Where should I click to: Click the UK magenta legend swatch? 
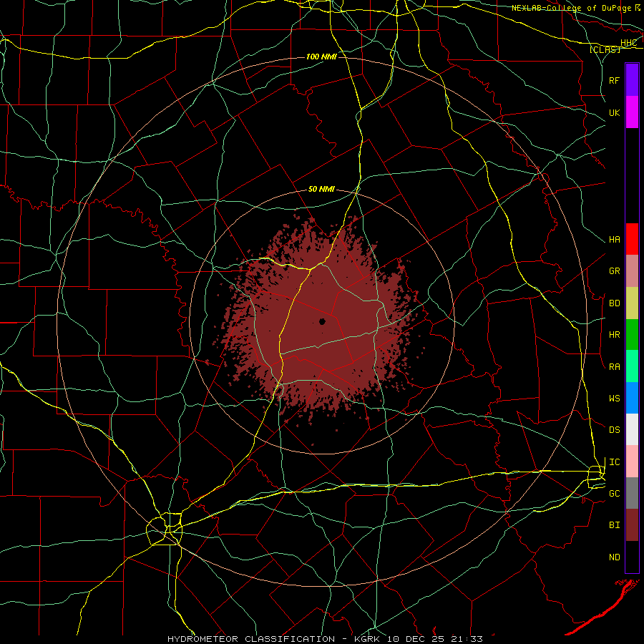coord(632,112)
